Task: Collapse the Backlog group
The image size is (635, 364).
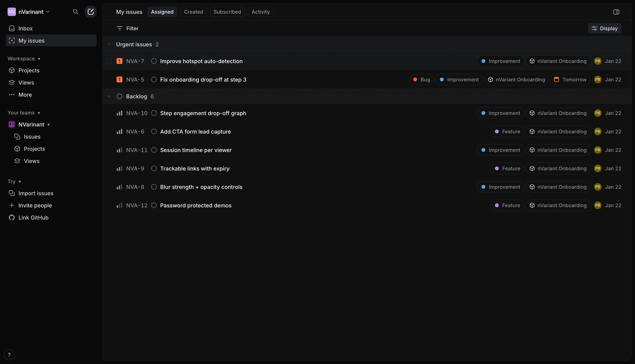Action: coord(109,96)
